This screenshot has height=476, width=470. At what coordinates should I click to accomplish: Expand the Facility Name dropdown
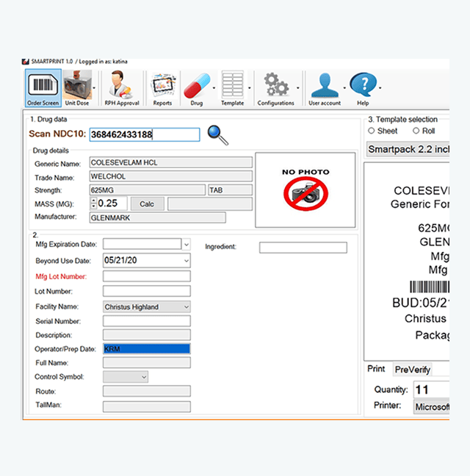[186, 307]
